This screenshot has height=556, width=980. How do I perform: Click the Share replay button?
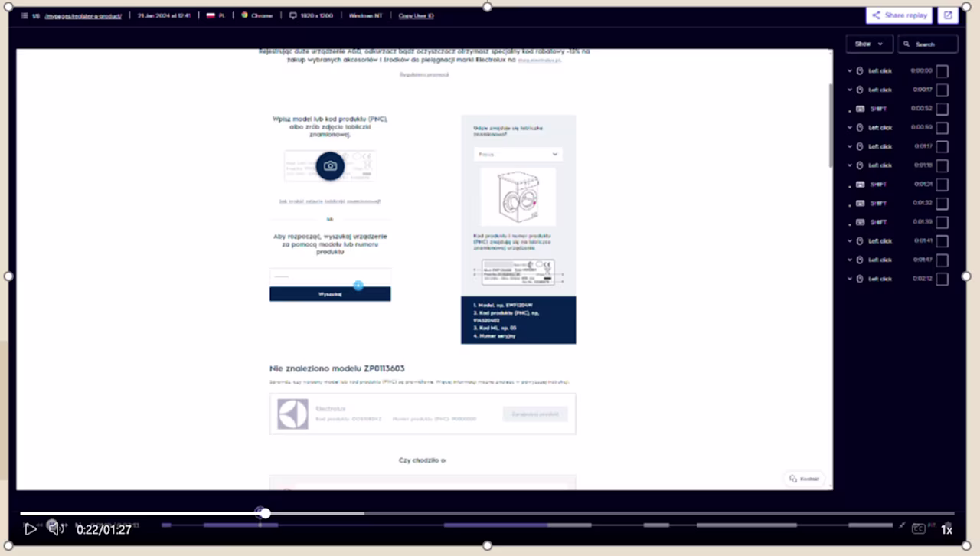899,15
